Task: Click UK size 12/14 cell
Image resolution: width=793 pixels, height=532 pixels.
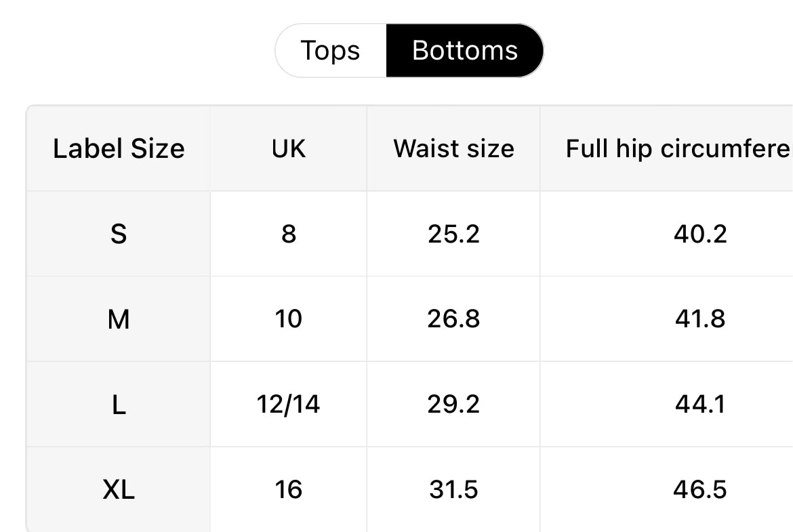Action: click(289, 404)
